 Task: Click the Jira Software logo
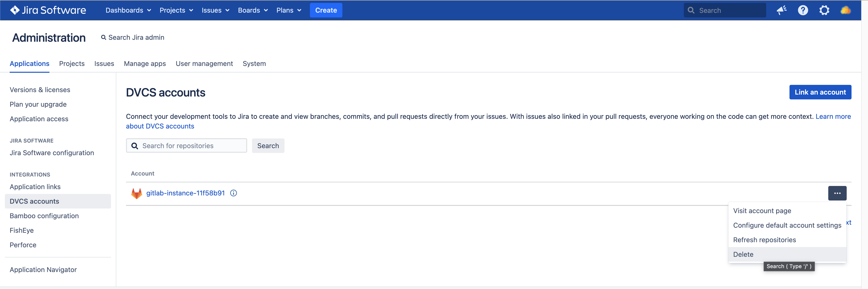click(x=48, y=10)
